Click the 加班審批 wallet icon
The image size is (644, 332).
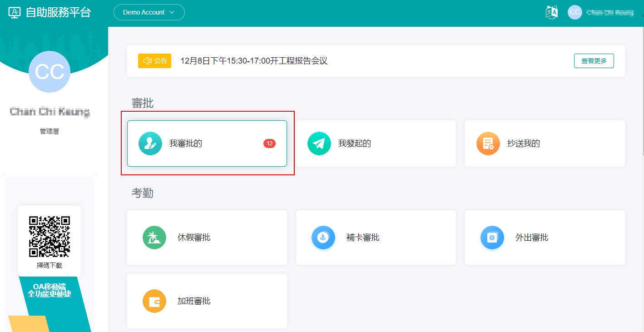[x=154, y=301]
